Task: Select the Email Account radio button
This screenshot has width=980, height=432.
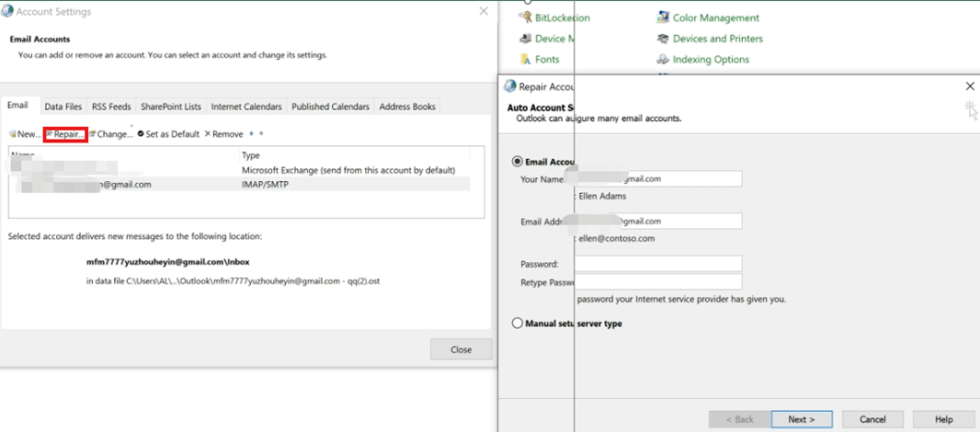Action: coord(517,161)
